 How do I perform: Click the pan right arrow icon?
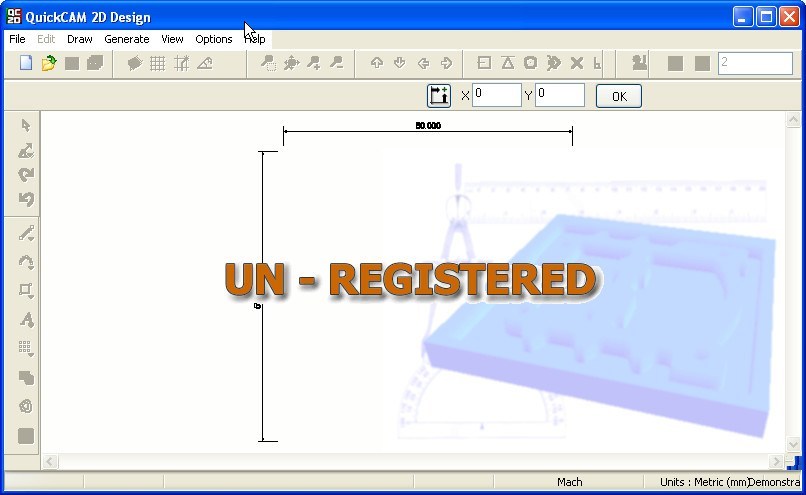tap(446, 63)
